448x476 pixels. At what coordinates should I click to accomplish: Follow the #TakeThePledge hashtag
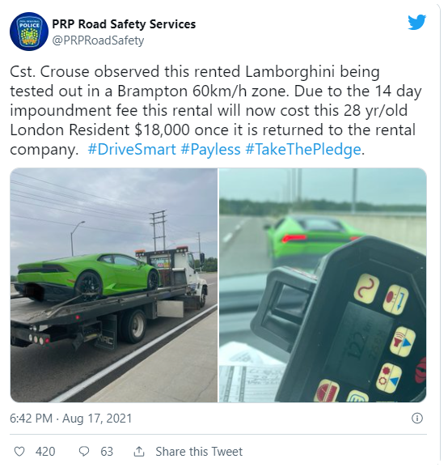pyautogui.click(x=303, y=149)
